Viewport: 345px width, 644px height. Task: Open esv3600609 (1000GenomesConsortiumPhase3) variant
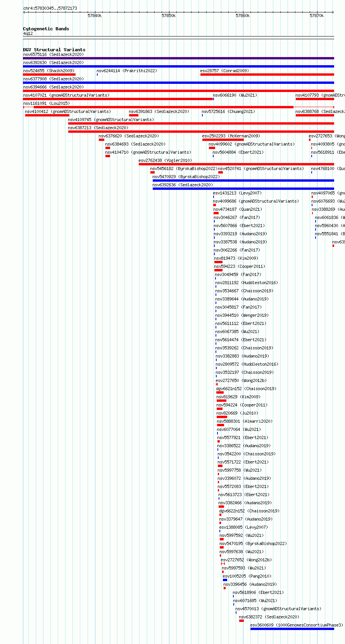point(297,625)
